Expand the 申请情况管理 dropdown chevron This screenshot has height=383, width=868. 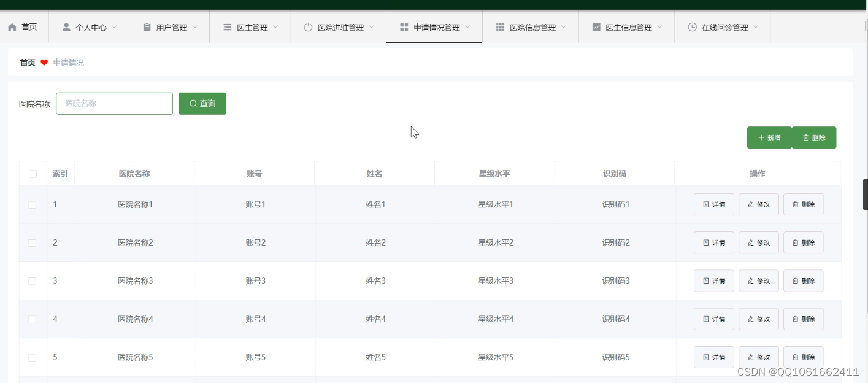point(467,27)
